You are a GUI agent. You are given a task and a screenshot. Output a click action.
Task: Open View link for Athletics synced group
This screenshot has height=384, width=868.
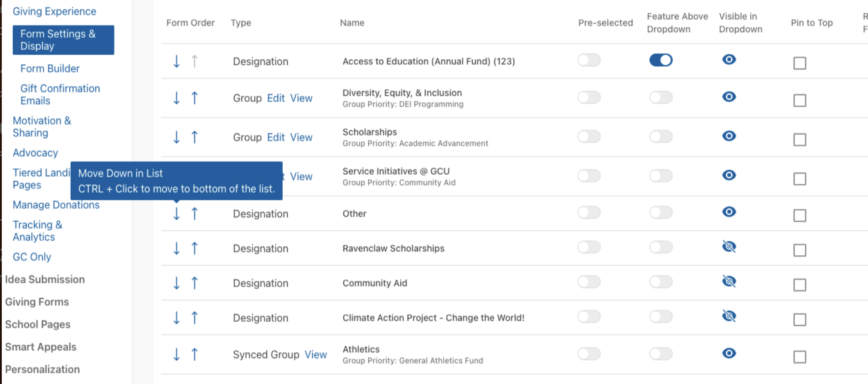click(316, 354)
